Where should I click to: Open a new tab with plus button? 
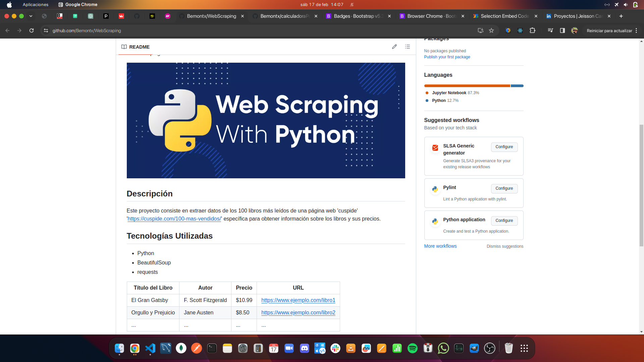(x=621, y=16)
